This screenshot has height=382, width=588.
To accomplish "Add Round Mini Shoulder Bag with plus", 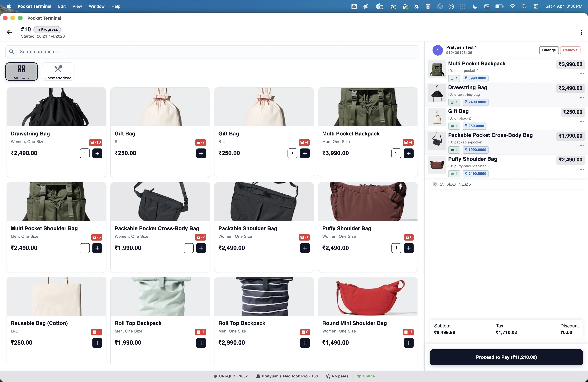I will [409, 343].
